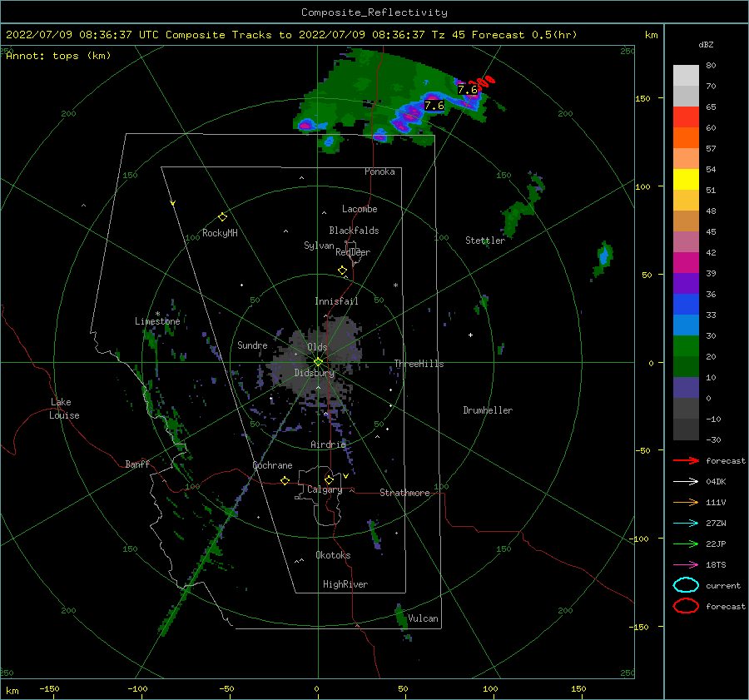
Task: Click the Sundre label
Action: click(252, 345)
